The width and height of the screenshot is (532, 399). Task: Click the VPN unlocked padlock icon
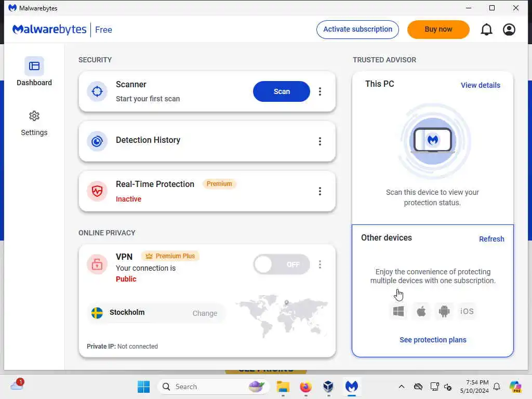pyautogui.click(x=97, y=264)
